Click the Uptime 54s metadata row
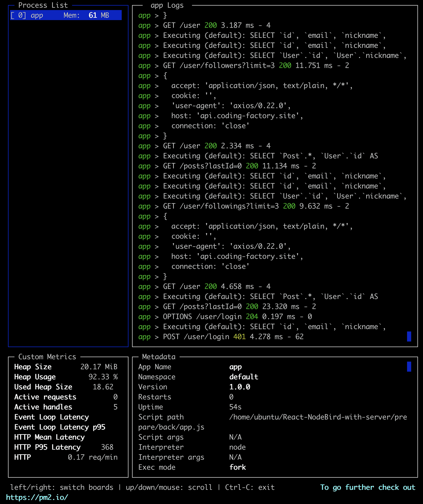This screenshot has height=504, width=423. 190,407
